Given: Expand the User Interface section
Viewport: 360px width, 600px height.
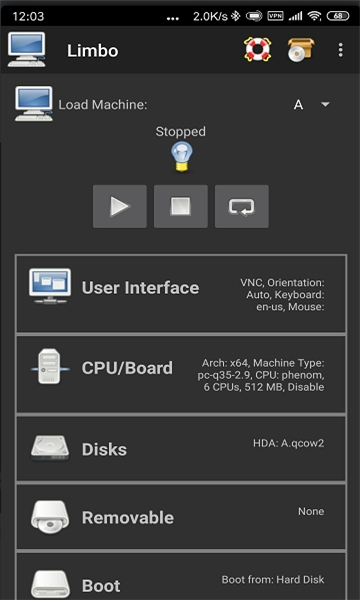Looking at the screenshot, I should [181, 293].
